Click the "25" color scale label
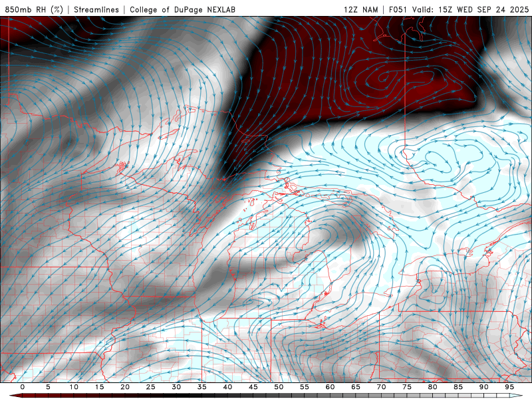This screenshot has height=399, width=532. click(x=151, y=387)
